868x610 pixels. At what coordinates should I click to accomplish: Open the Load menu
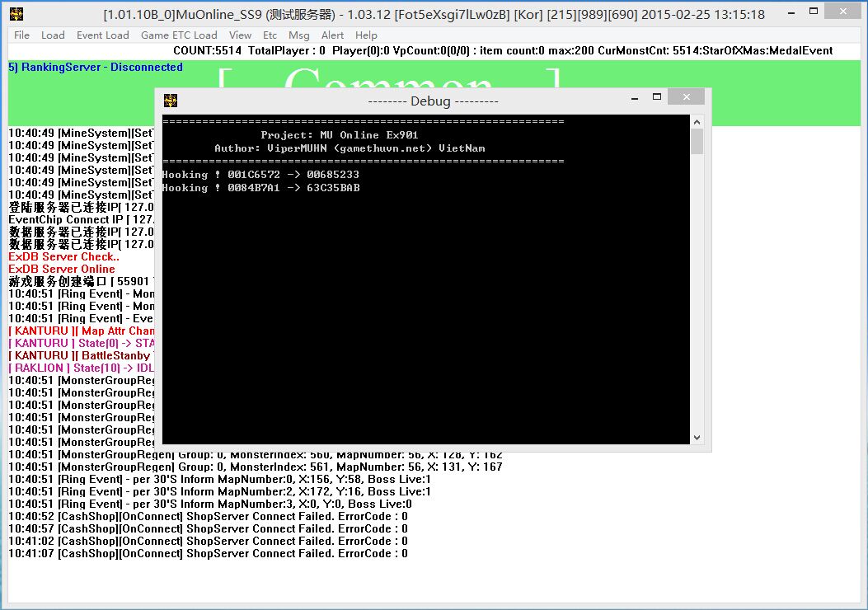[53, 35]
